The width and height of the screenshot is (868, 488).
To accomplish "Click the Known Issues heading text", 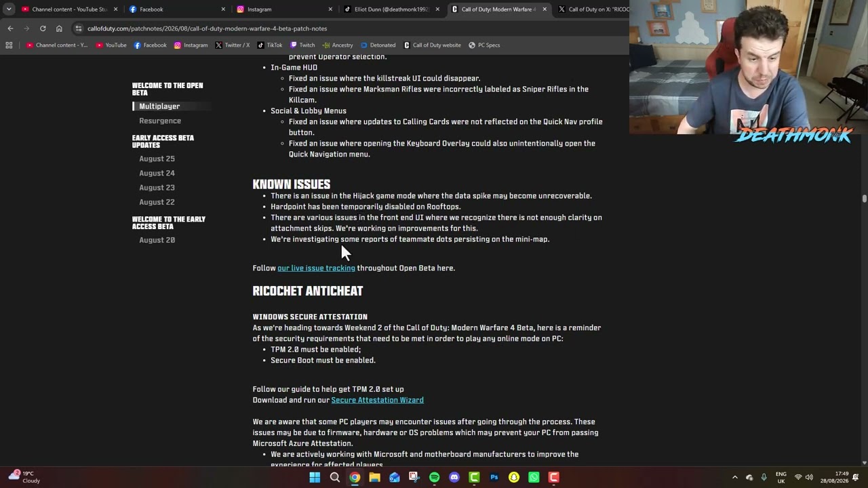I will (x=292, y=184).
